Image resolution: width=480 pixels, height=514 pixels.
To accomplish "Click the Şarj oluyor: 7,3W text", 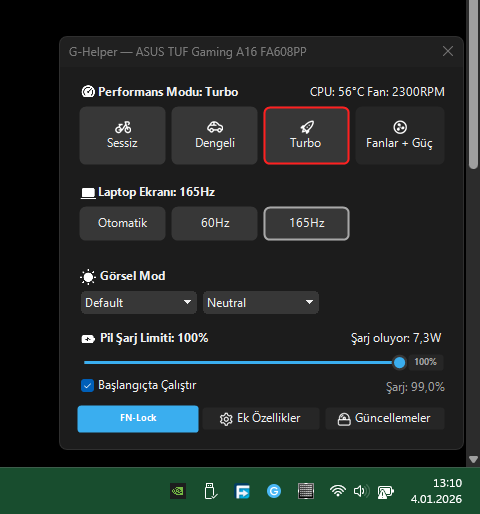I will click(x=396, y=338).
